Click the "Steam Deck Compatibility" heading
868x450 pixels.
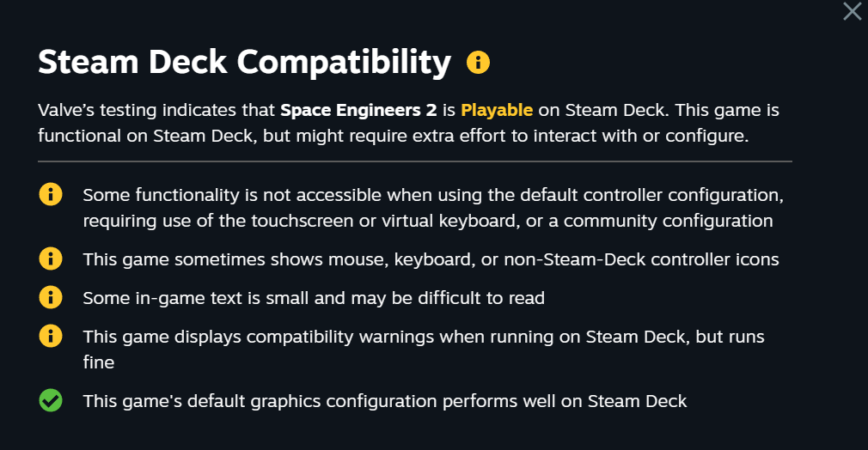point(245,62)
